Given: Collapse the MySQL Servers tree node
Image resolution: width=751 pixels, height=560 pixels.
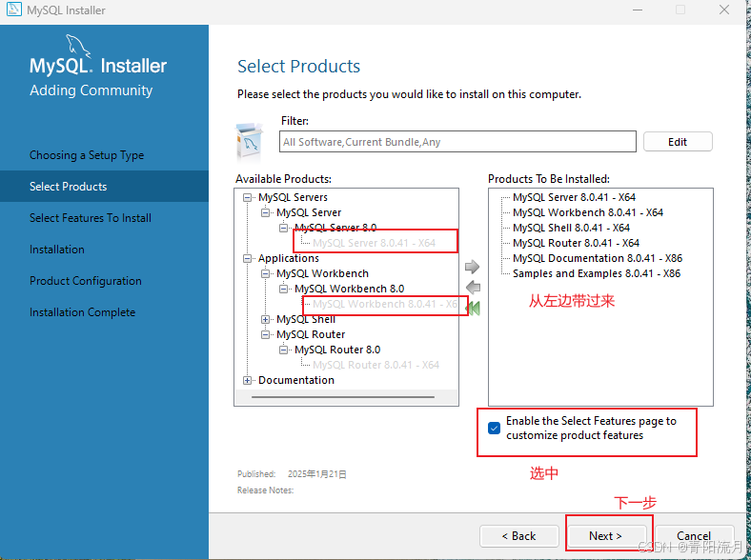Looking at the screenshot, I should 247,197.
